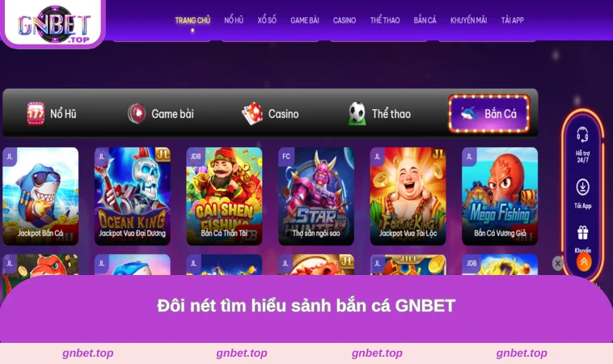Select the Game bài category tab
This screenshot has height=364, width=613.
tap(161, 114)
